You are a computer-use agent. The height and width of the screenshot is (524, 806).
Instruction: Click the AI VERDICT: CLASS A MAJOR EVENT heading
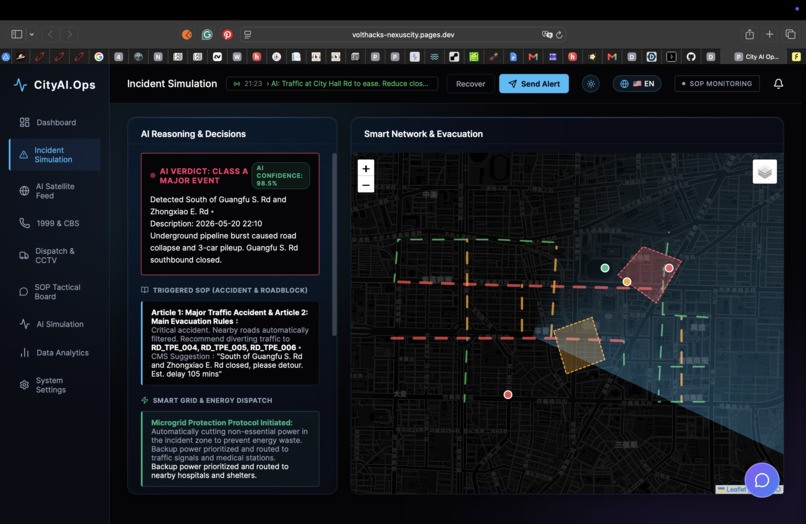204,176
